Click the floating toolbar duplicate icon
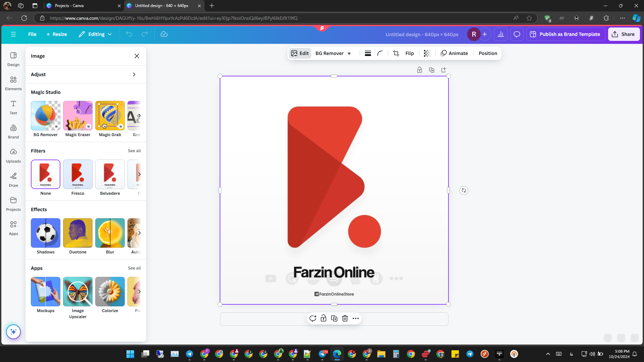This screenshot has height=362, width=644. (x=334, y=318)
